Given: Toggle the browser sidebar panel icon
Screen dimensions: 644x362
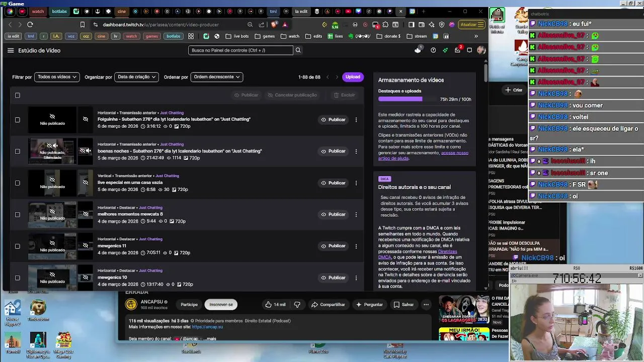Looking at the screenshot, I should click(x=411, y=25).
